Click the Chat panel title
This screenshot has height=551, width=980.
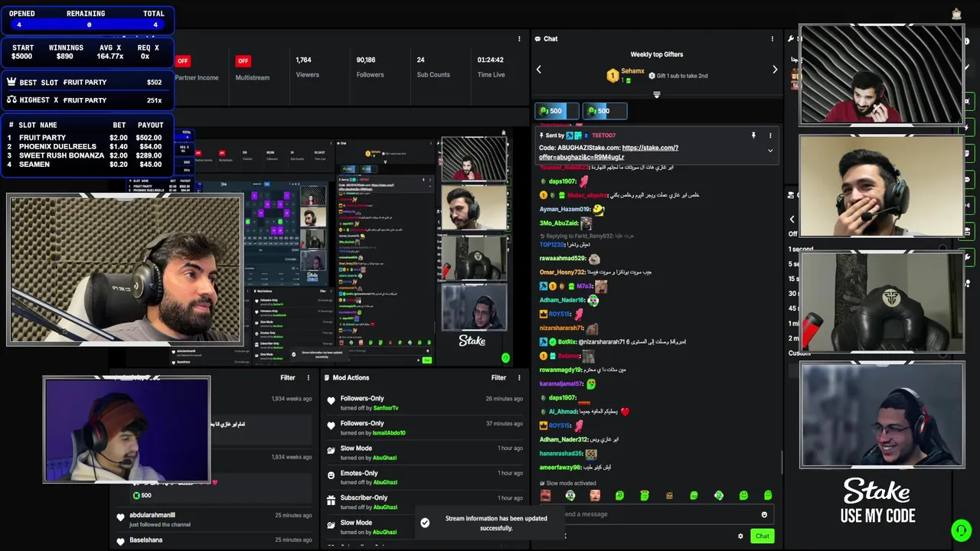point(550,39)
